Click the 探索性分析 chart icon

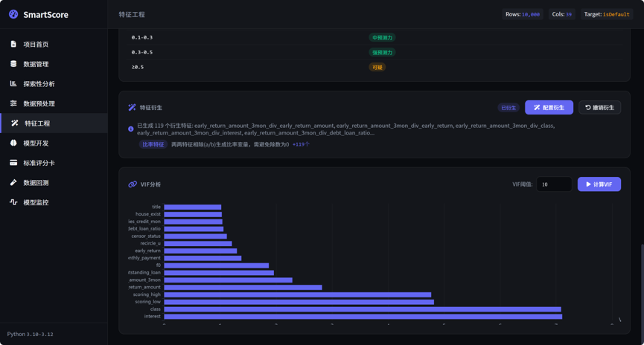13,83
